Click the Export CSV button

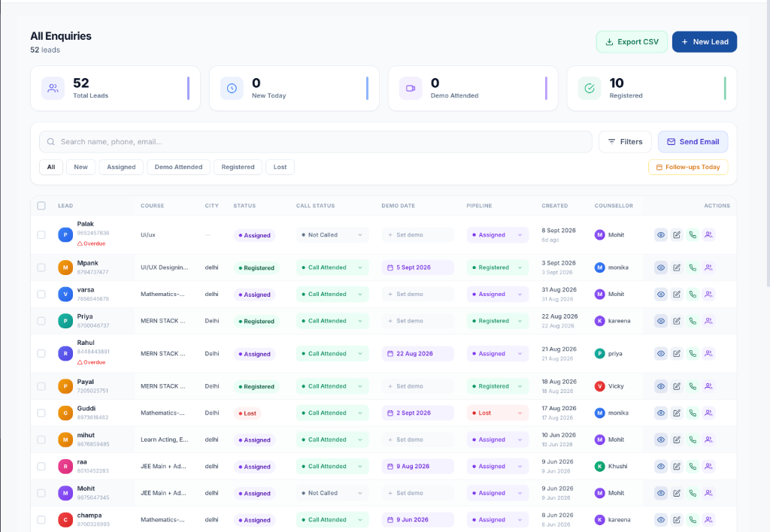(x=632, y=42)
